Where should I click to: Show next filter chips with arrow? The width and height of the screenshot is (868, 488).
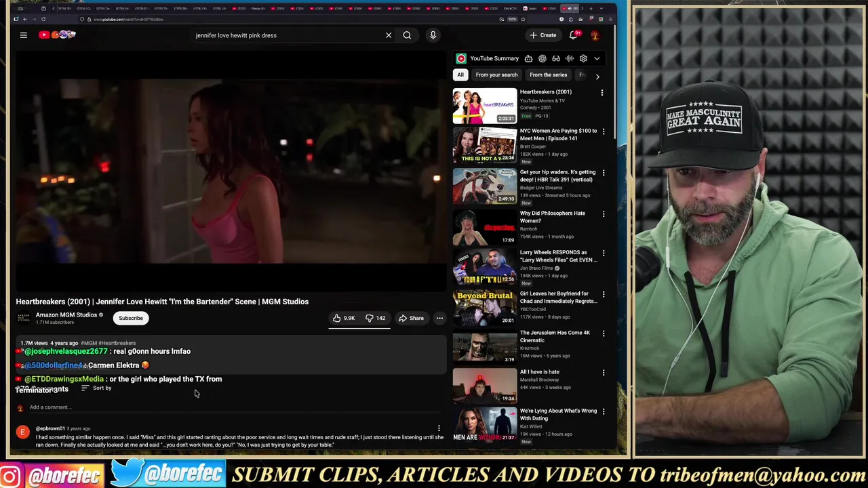(597, 76)
